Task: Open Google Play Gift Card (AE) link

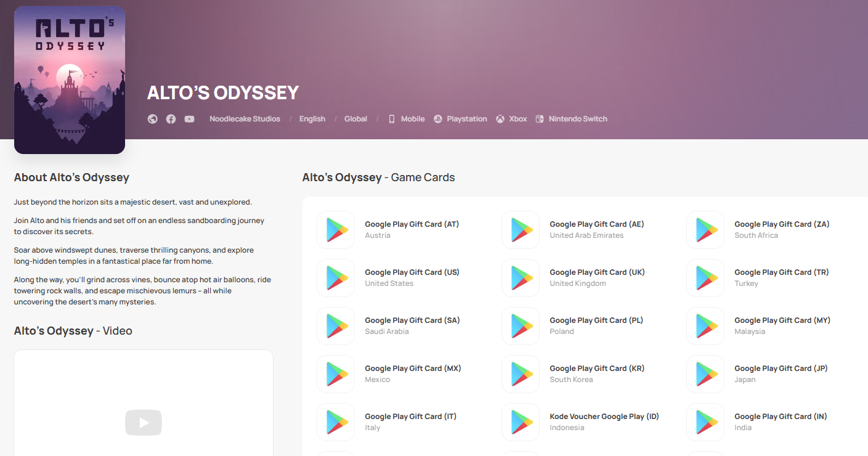Action: pyautogui.click(x=597, y=224)
